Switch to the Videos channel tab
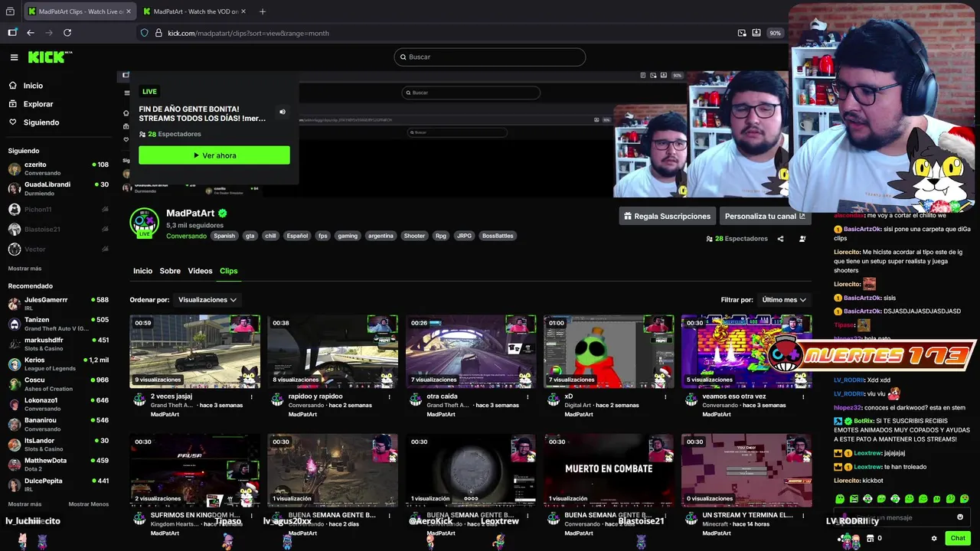 (200, 271)
